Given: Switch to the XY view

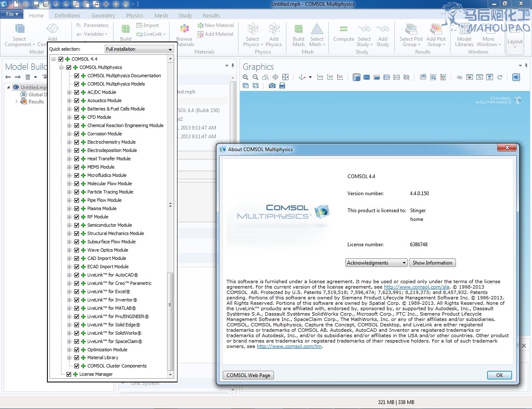Looking at the screenshot, I should [320, 77].
